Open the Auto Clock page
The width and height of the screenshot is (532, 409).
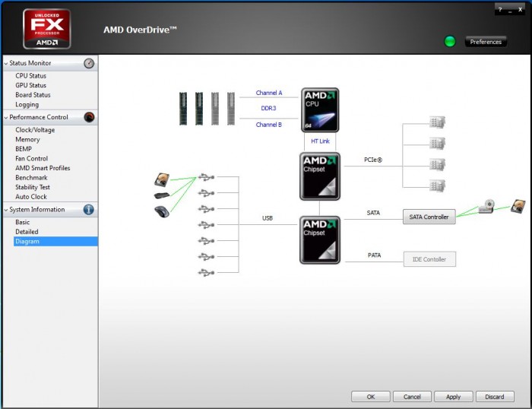point(31,196)
